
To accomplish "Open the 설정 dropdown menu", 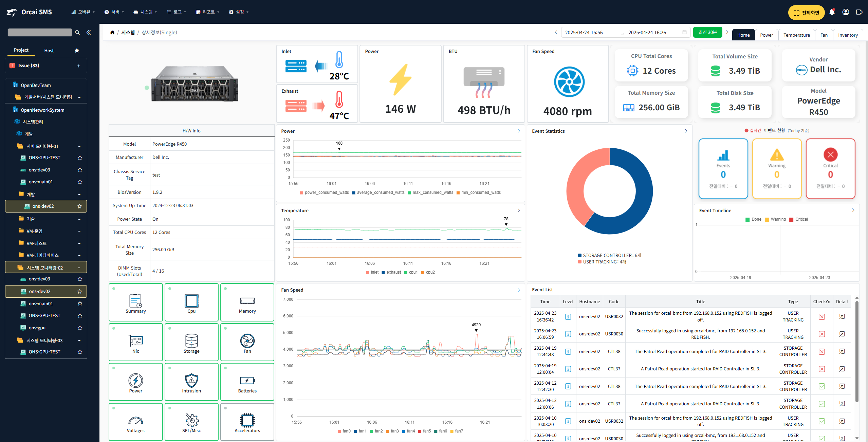I will point(239,12).
